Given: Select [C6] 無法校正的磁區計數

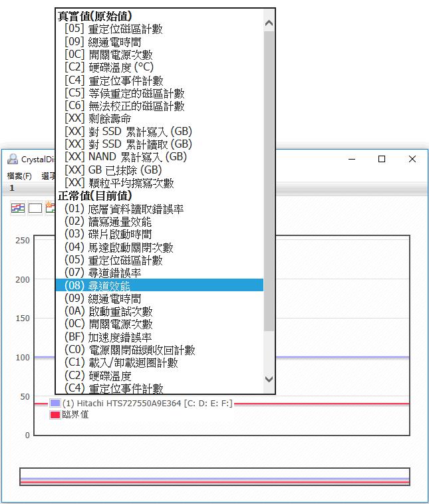Looking at the screenshot, I should point(160,106).
